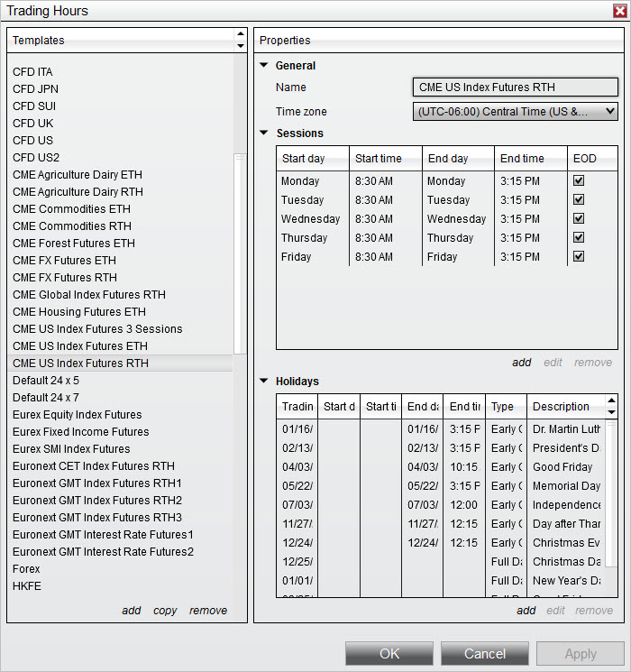Click the EOD column header
Image resolution: width=631 pixels, height=672 pixels.
tap(592, 159)
